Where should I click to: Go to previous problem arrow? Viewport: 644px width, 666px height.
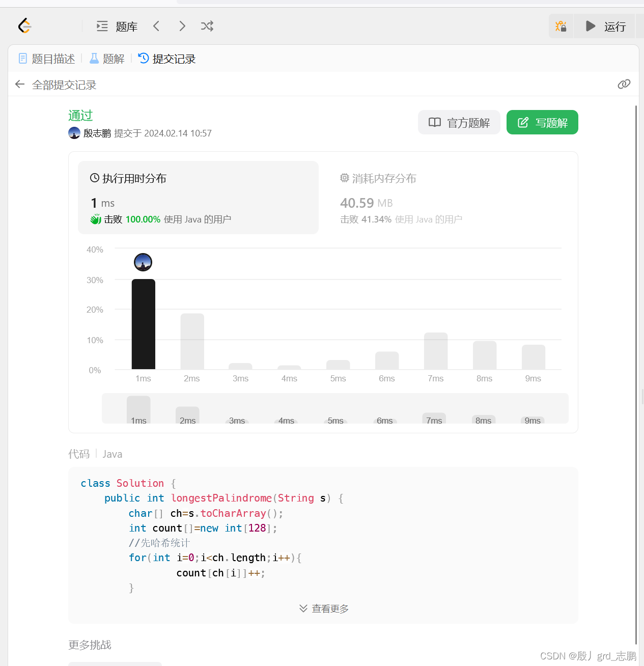tap(156, 26)
